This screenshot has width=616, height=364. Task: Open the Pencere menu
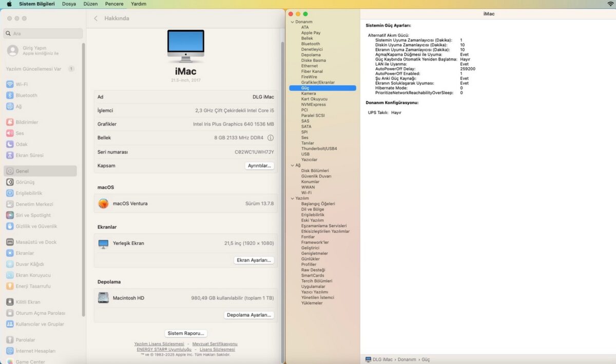(114, 4)
